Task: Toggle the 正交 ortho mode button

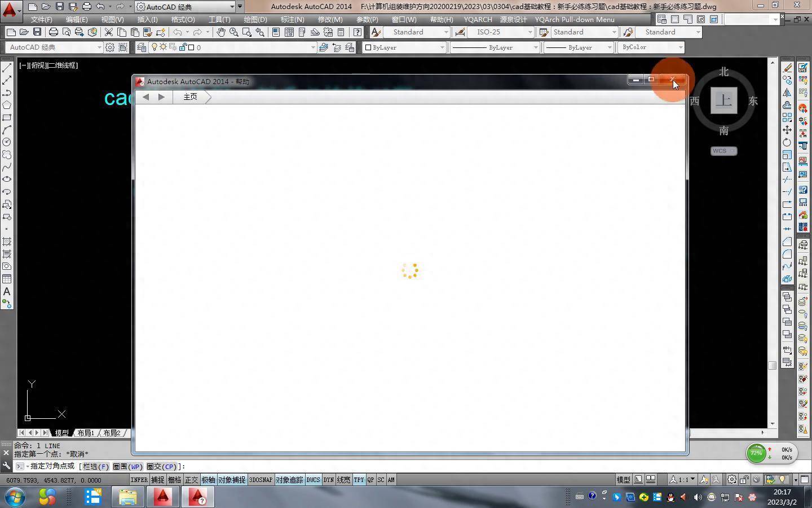Action: point(191,480)
